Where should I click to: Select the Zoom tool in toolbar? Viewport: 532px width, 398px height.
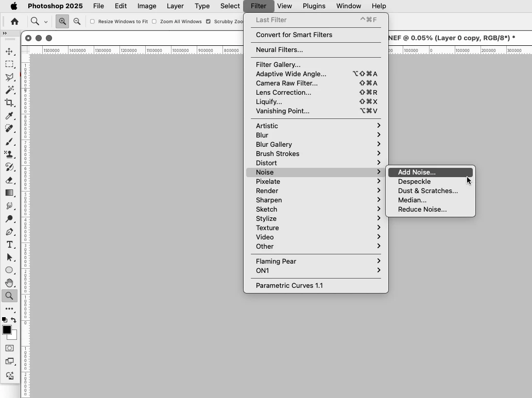point(9,296)
